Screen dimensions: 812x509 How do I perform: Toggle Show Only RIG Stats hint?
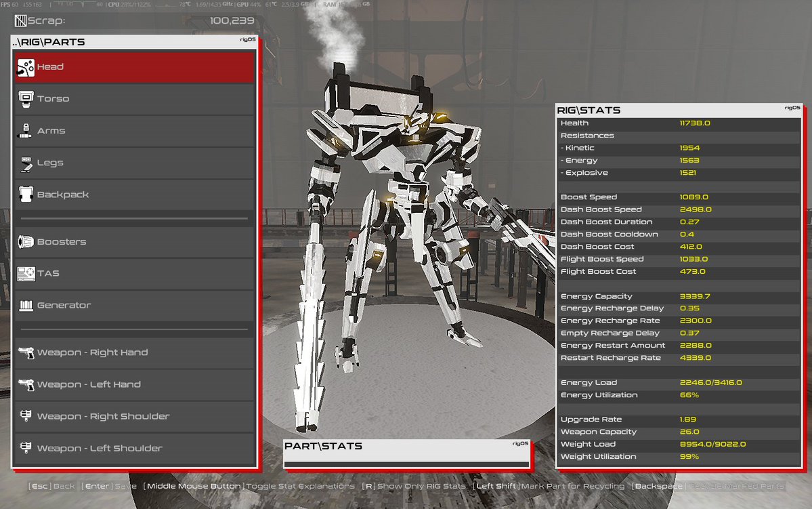click(x=414, y=486)
